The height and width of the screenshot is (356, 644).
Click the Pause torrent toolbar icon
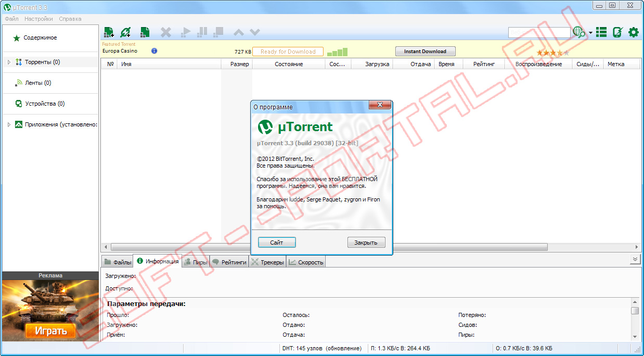202,32
